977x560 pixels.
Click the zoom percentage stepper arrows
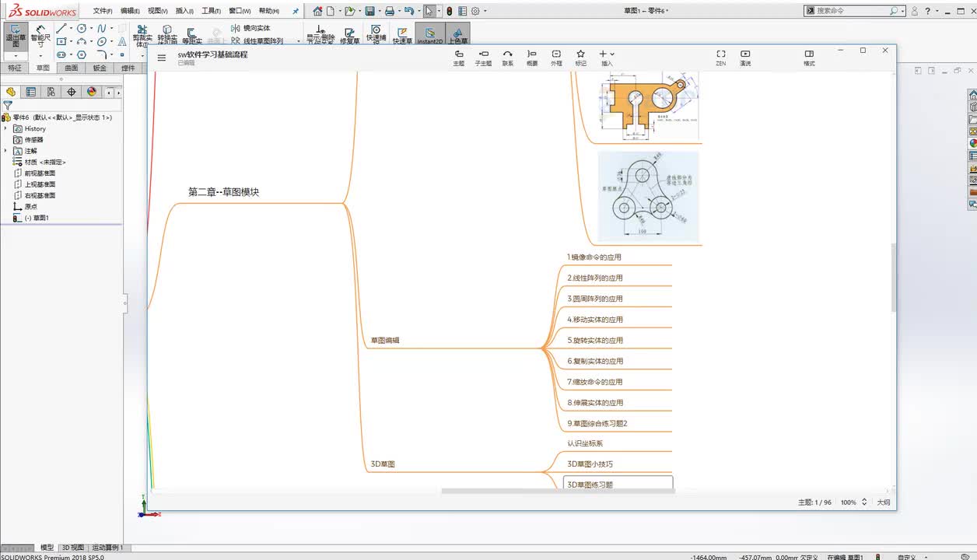pos(864,502)
